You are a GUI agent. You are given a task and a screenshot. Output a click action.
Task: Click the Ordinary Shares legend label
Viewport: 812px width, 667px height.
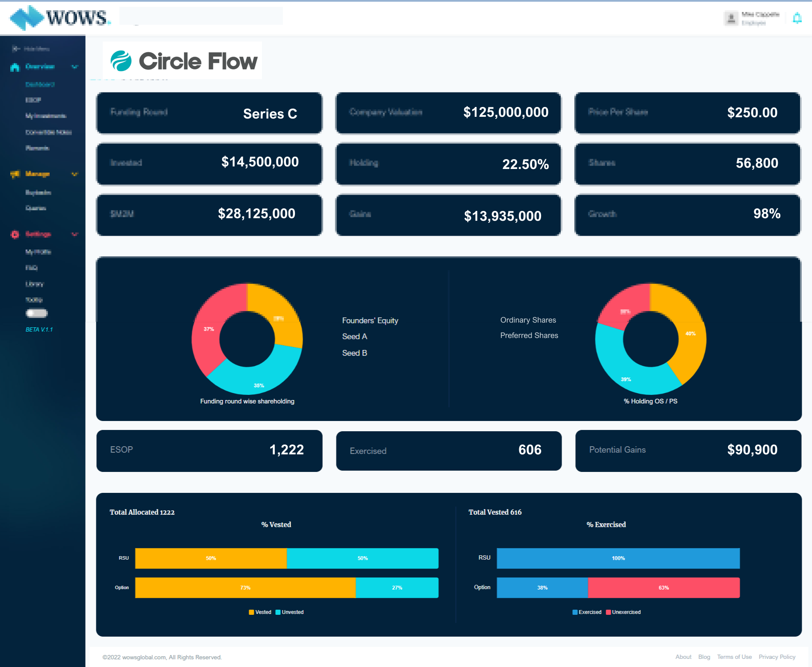[528, 320]
